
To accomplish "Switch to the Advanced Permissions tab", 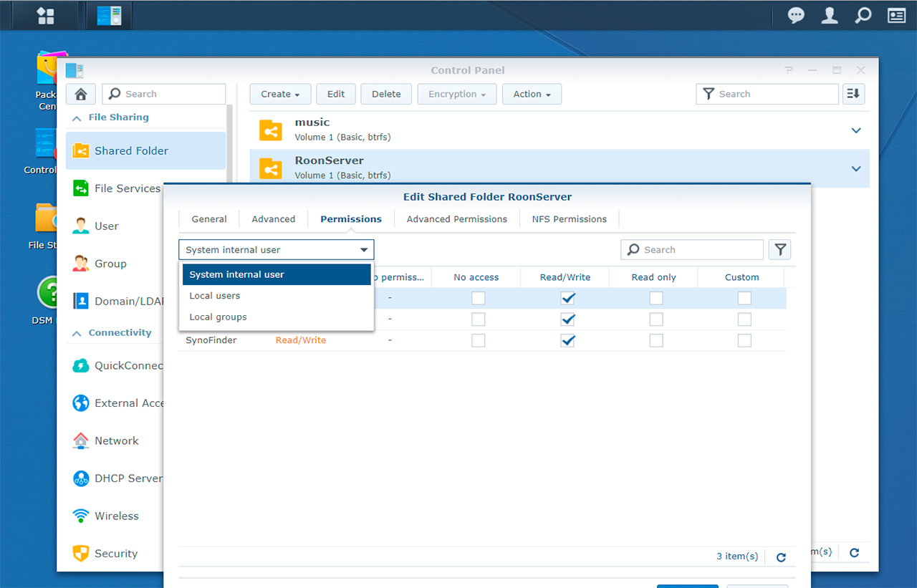I will 457,219.
